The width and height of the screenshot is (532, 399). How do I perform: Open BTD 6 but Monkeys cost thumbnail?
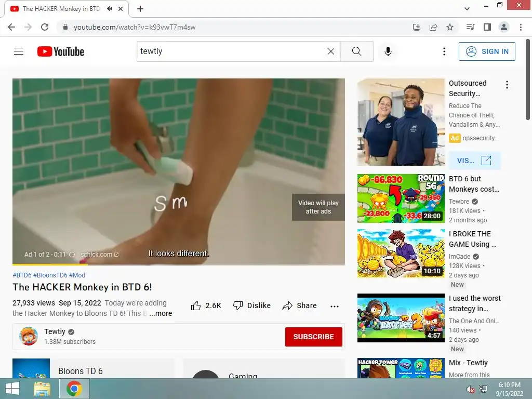pyautogui.click(x=401, y=198)
